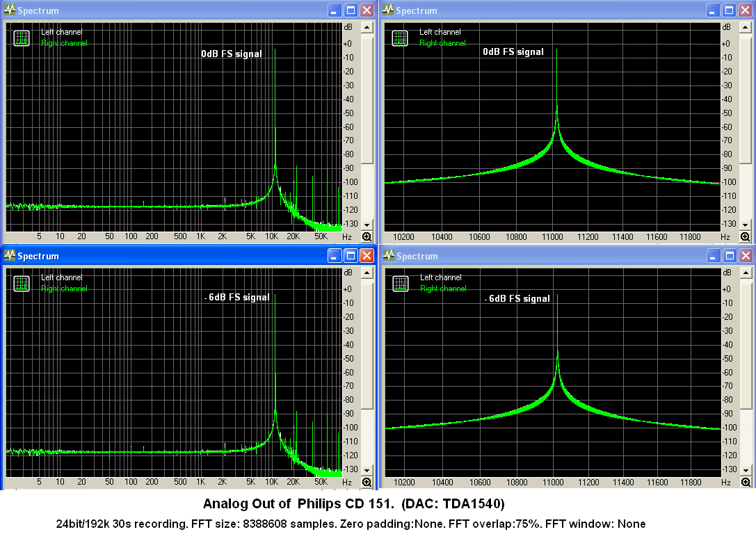Click the '1K' frequency label in bottom-left window
Image resolution: width=756 pixels, height=541 pixels.
tap(200, 482)
